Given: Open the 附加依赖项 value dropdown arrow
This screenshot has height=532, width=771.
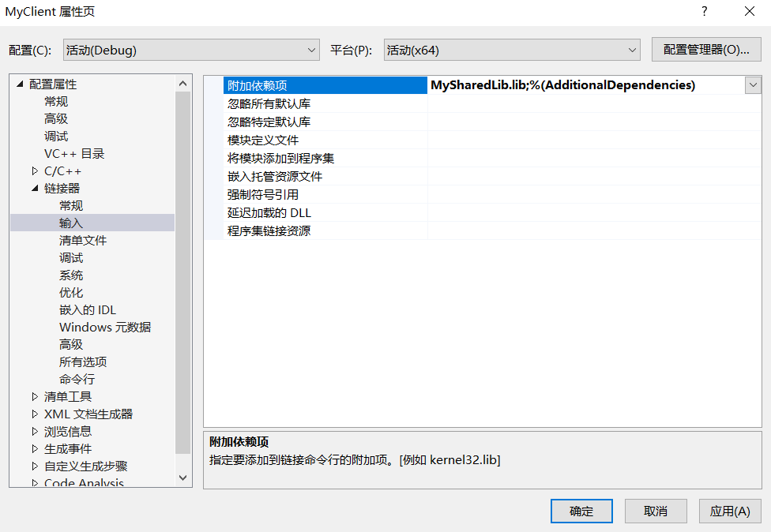Looking at the screenshot, I should 753,85.
